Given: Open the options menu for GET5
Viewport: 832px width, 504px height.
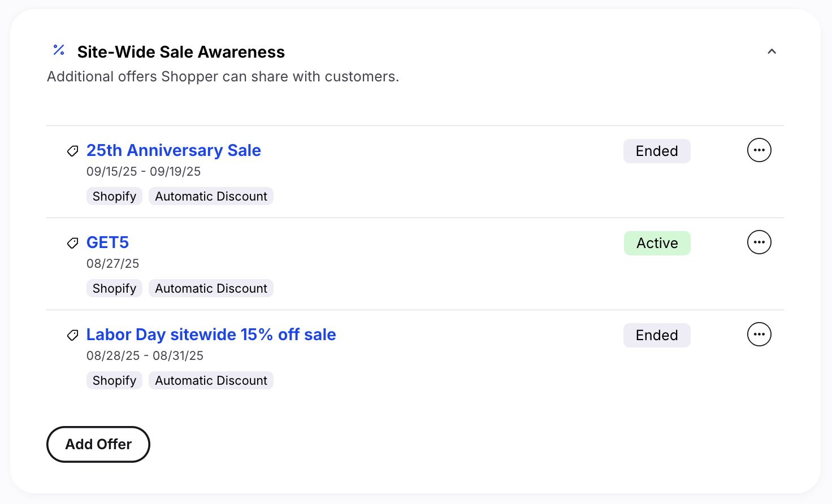Looking at the screenshot, I should (759, 242).
